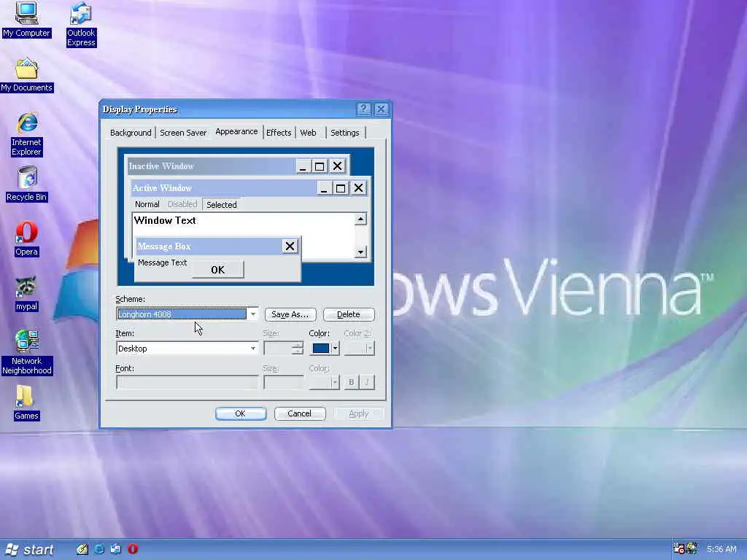Viewport: 747px width, 560px height.
Task: Open the My Computer desktop icon
Action: [26, 19]
